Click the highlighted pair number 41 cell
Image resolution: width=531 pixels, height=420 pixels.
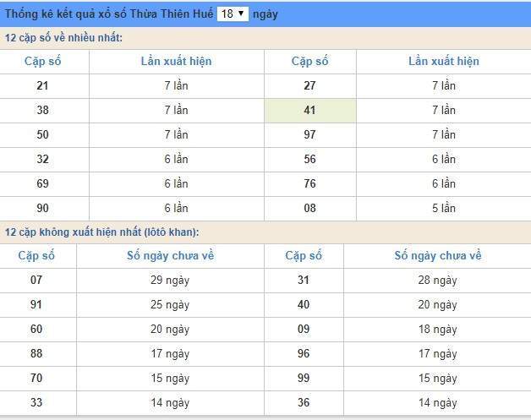tap(309, 110)
